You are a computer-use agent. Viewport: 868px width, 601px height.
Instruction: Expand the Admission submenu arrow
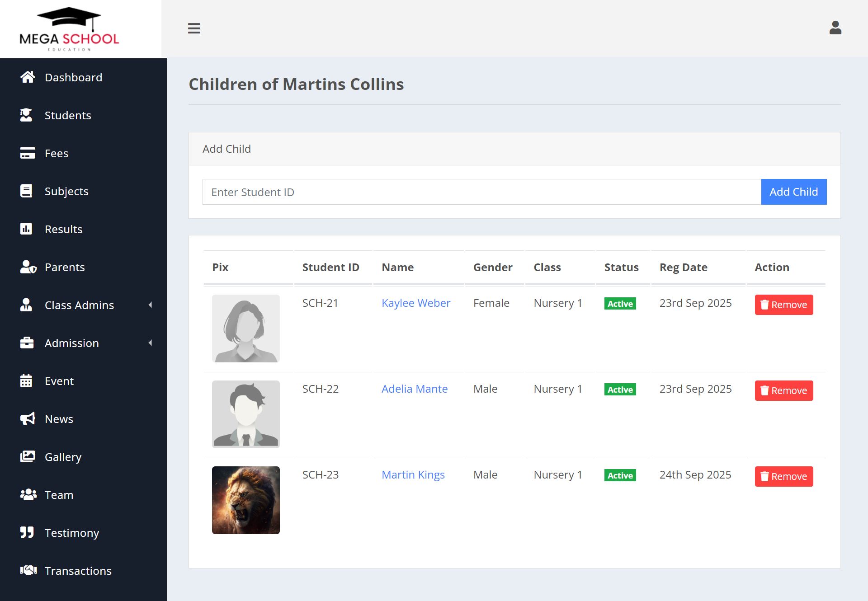coord(150,343)
